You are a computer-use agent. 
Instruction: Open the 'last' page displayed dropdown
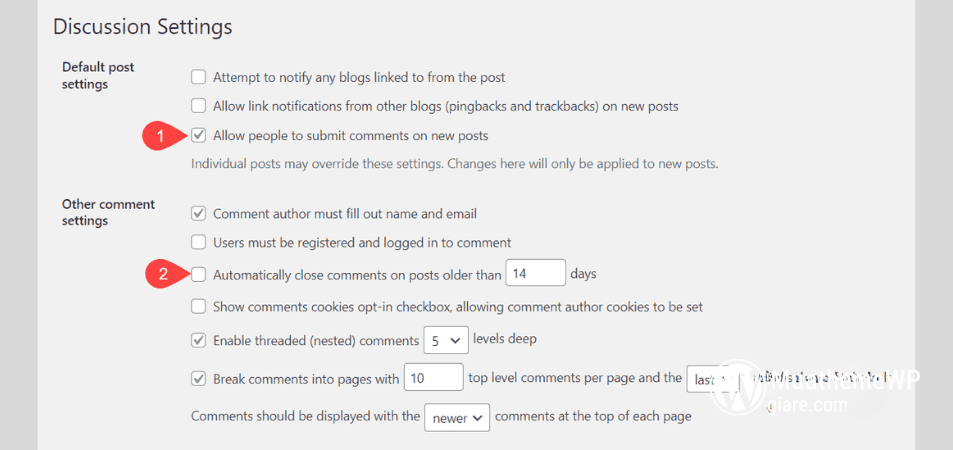[712, 379]
